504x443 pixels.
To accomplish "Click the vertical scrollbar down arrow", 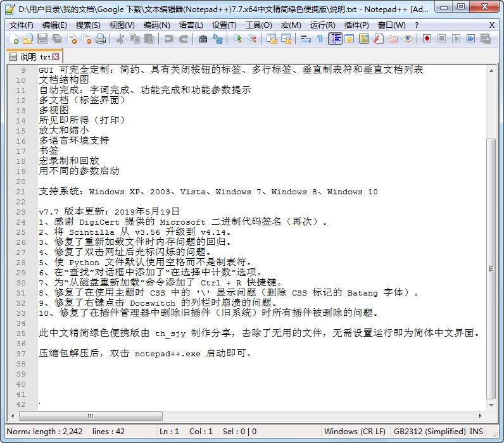I will click(x=491, y=406).
